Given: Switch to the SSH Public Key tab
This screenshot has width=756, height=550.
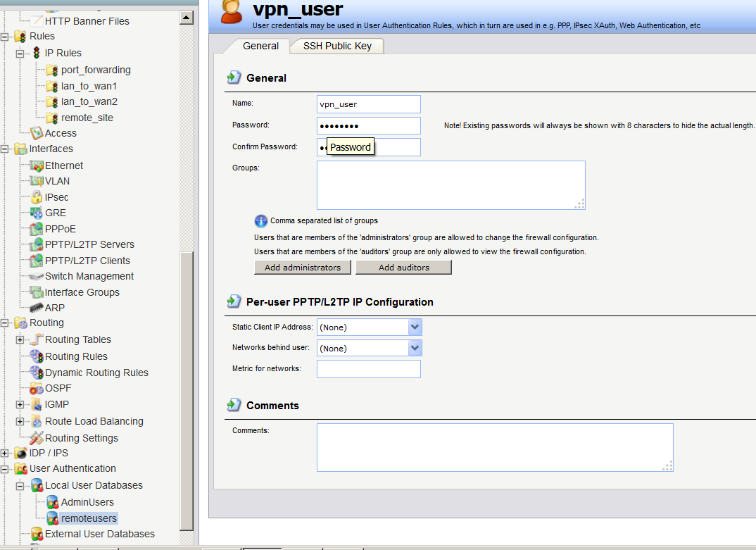Looking at the screenshot, I should click(337, 46).
